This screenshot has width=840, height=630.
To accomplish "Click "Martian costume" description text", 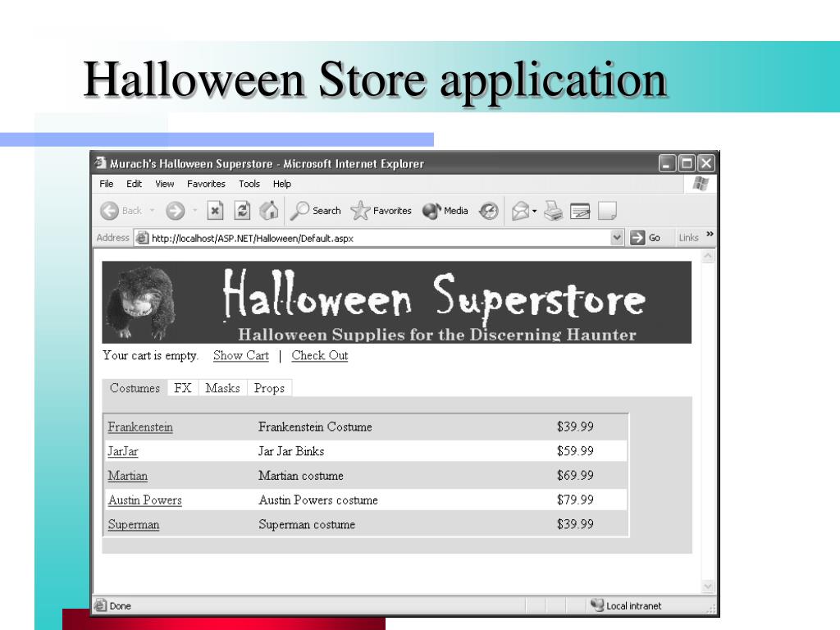I will coord(301,476).
